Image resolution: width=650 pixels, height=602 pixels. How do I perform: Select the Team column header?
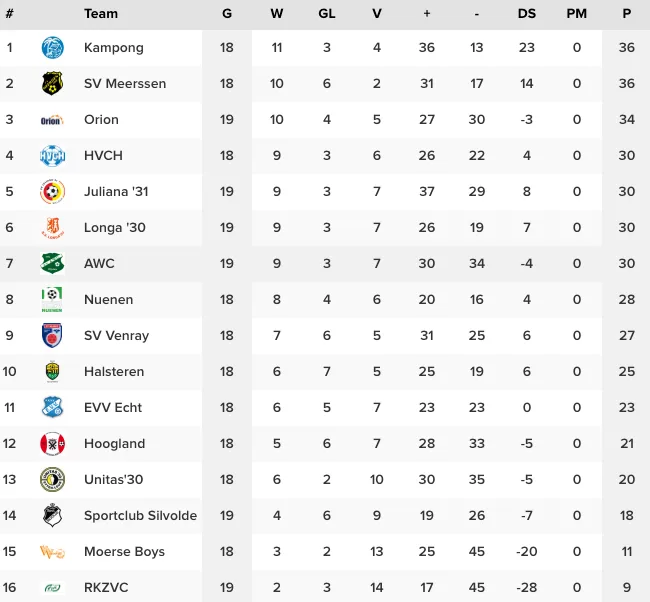[x=101, y=14]
